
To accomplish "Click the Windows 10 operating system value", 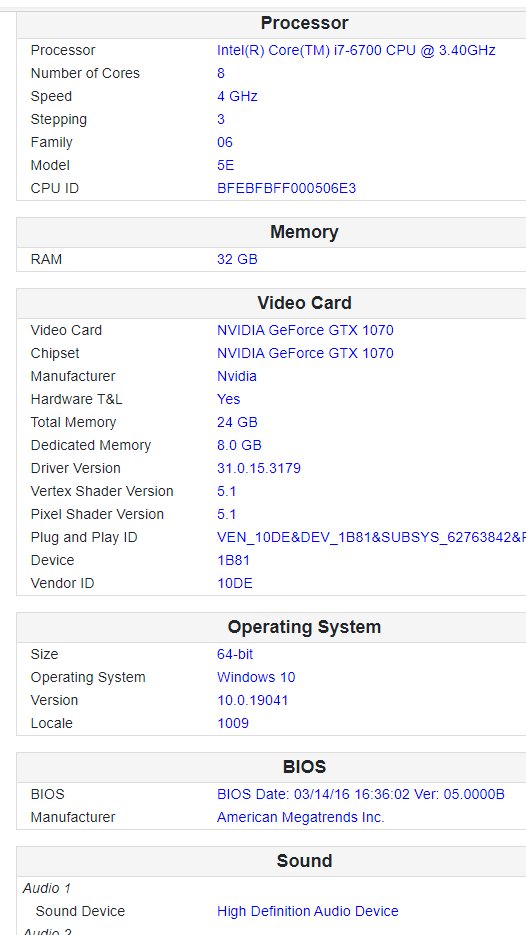I will 256,677.
